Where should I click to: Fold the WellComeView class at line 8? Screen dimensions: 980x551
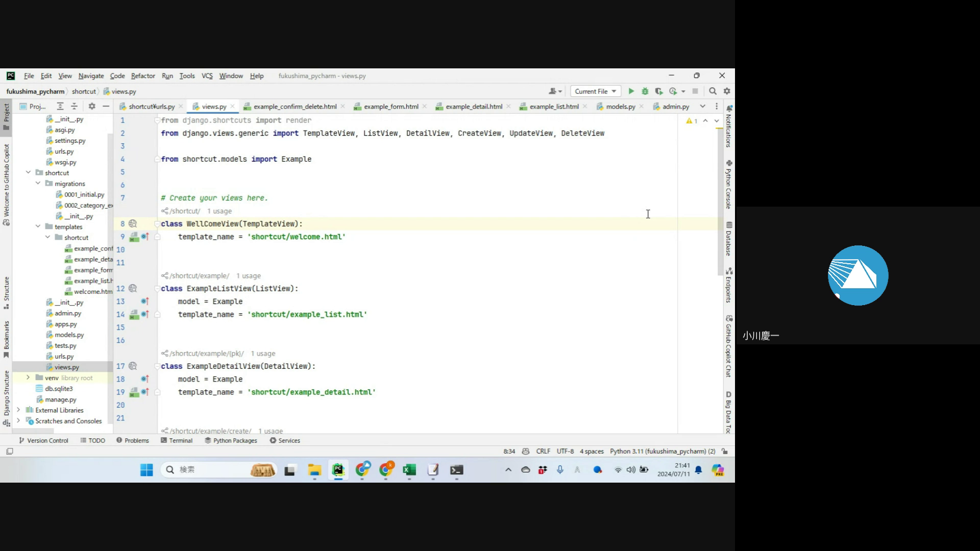pyautogui.click(x=157, y=224)
